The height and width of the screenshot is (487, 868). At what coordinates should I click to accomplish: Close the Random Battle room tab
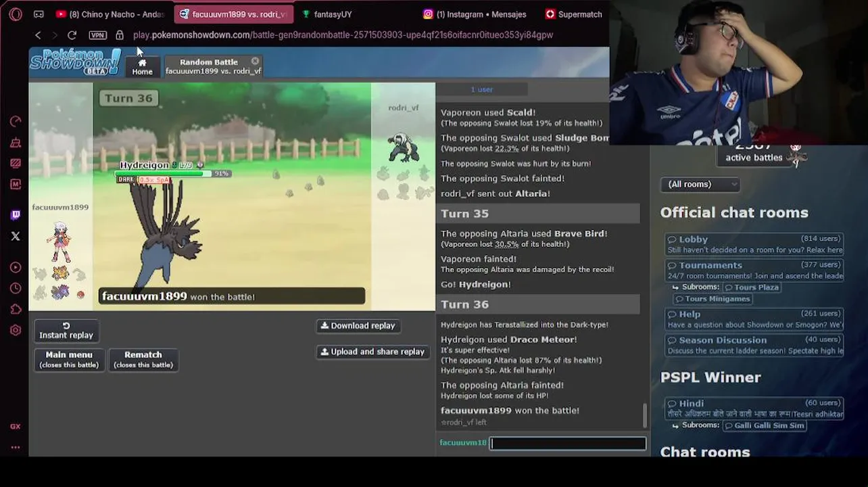pos(255,61)
